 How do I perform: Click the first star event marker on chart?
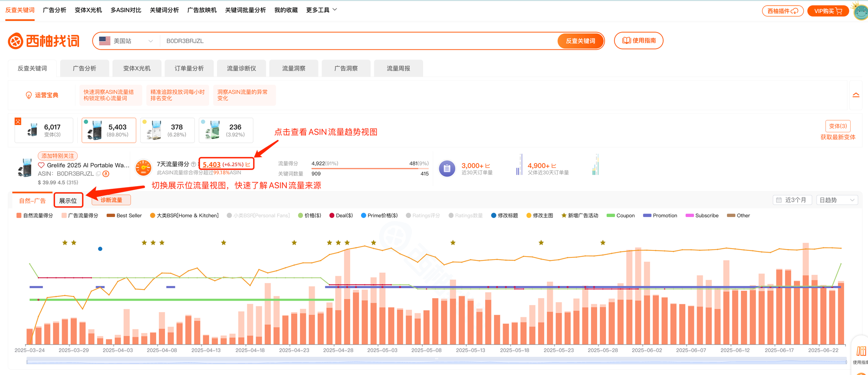click(x=65, y=243)
